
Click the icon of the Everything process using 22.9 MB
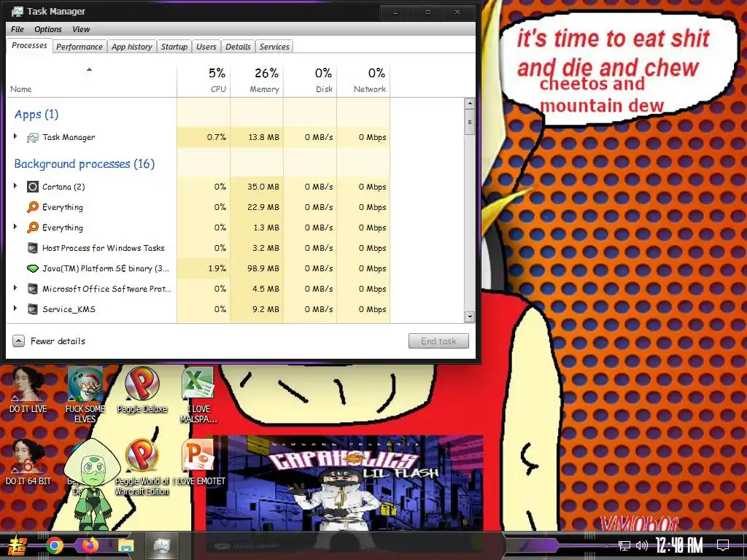tap(32, 207)
